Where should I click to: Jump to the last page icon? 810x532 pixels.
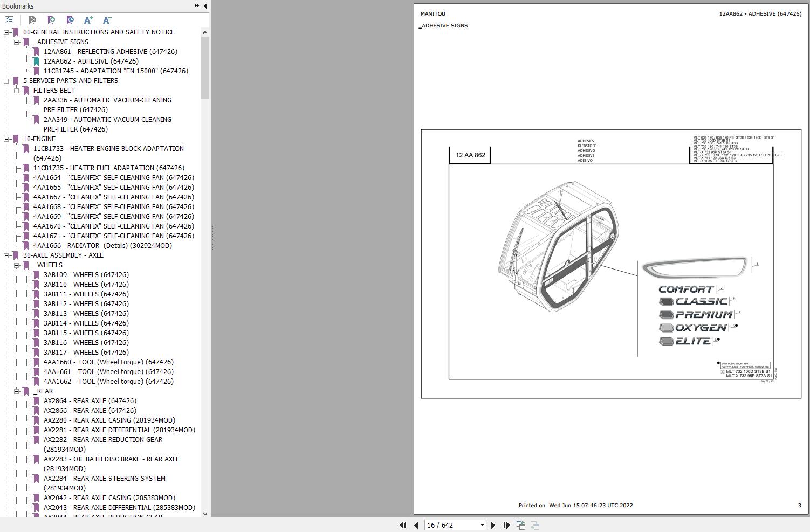[506, 524]
